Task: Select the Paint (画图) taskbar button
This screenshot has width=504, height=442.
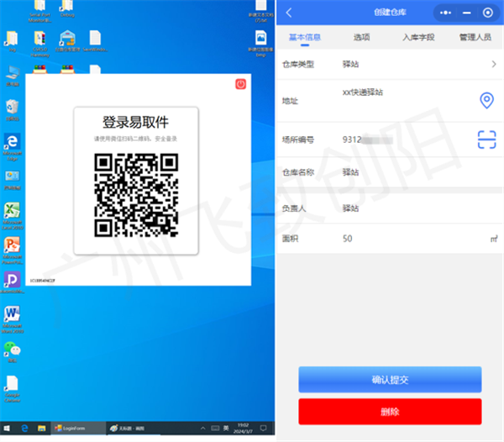Action: point(133,429)
